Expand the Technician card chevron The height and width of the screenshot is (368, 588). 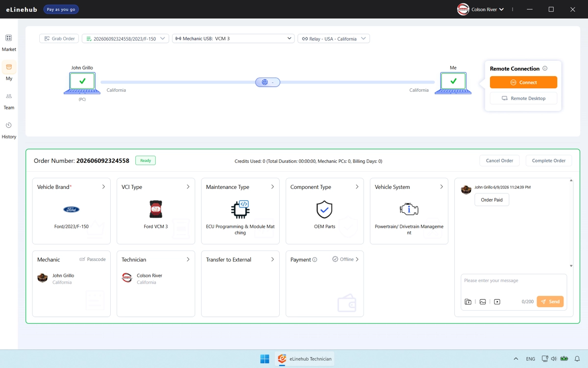[188, 260]
